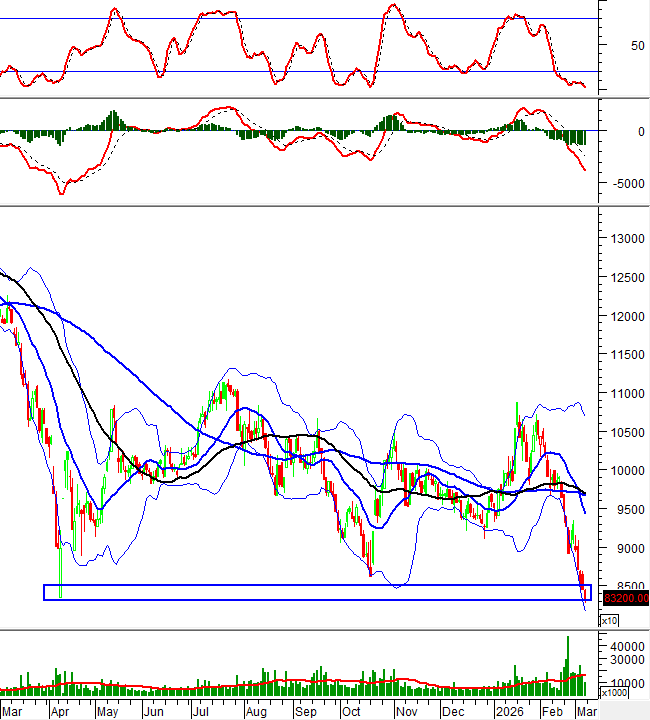Screen dimensions: 650x720
Task: Click the 2026 year marker on time axis
Action: coord(511,710)
